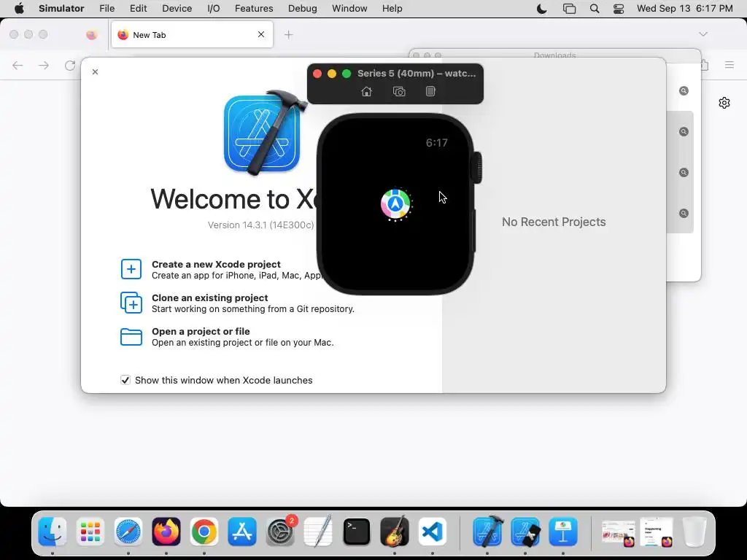747x560 pixels.
Task: Open the I/O menu
Action: tap(214, 9)
